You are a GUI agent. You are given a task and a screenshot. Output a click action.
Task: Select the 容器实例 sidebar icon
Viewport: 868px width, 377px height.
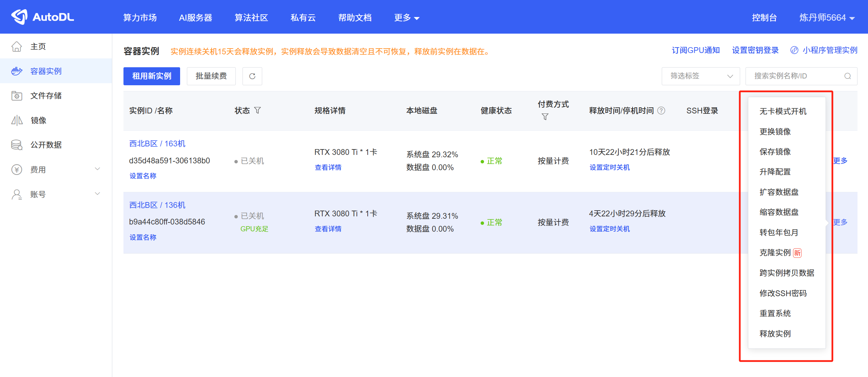17,71
